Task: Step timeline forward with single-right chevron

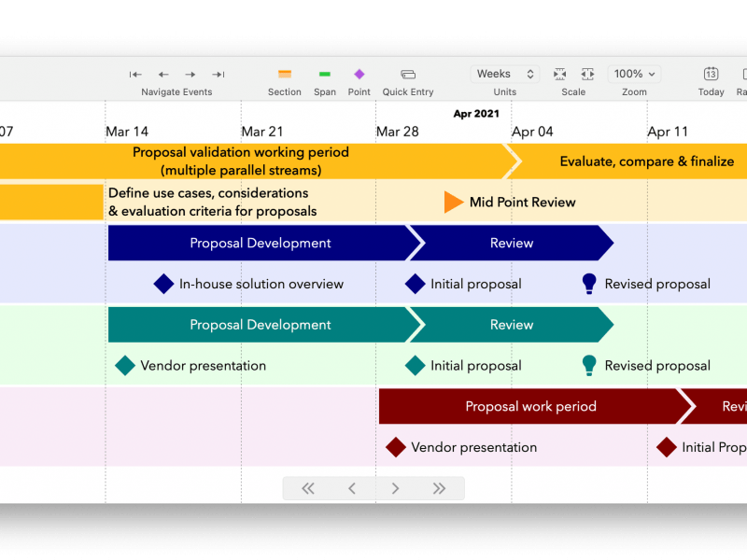Action: (396, 488)
